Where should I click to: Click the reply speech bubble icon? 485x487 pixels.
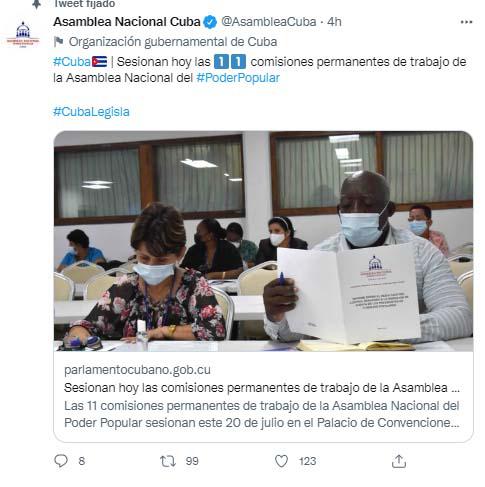tap(61, 461)
